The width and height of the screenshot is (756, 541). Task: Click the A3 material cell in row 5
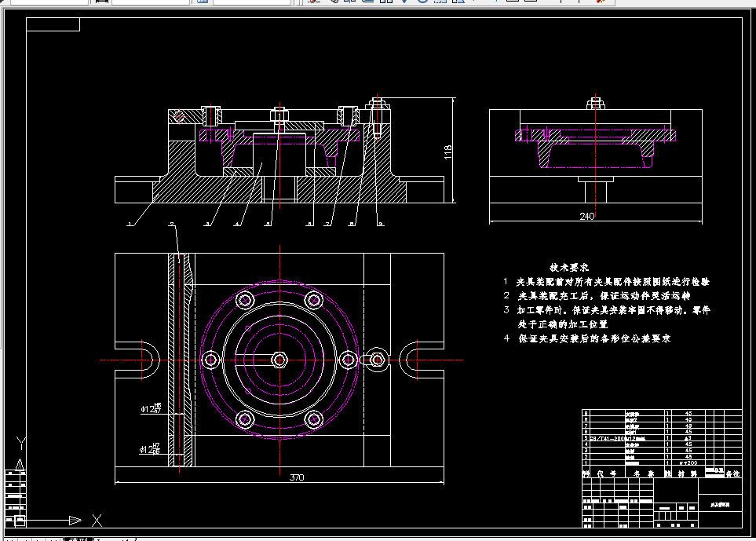click(x=688, y=438)
